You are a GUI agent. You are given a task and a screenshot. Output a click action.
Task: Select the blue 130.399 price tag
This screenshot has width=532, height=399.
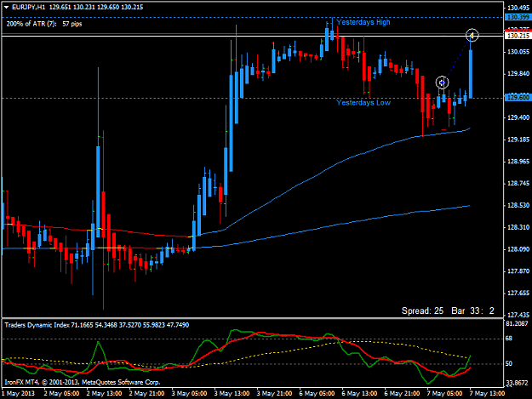[518, 17]
